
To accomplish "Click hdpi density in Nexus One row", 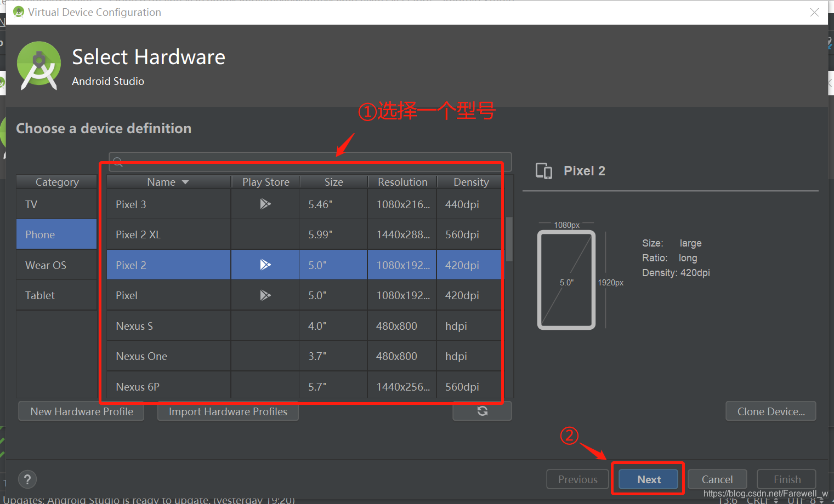I will [470, 356].
